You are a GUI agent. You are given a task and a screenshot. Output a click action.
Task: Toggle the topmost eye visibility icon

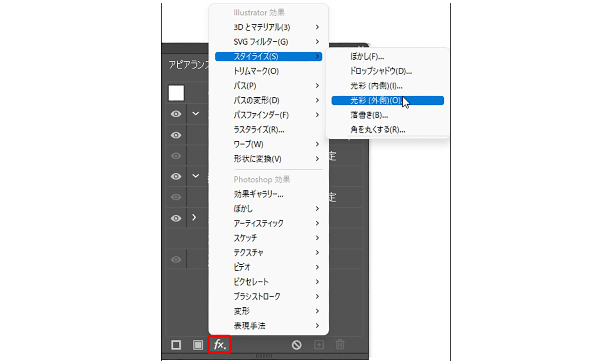(x=176, y=114)
